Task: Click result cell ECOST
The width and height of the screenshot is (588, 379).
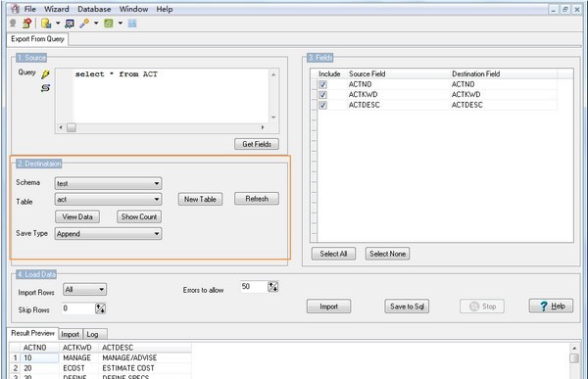Action: point(73,368)
